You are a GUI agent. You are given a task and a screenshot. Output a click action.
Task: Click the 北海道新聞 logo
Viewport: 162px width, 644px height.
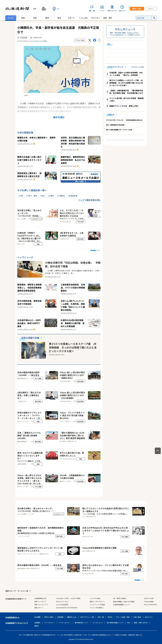(x=17, y=8)
